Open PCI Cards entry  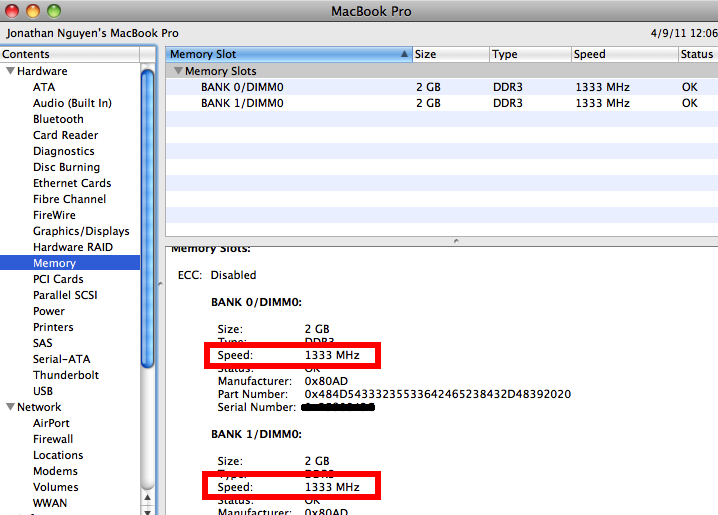click(x=58, y=279)
